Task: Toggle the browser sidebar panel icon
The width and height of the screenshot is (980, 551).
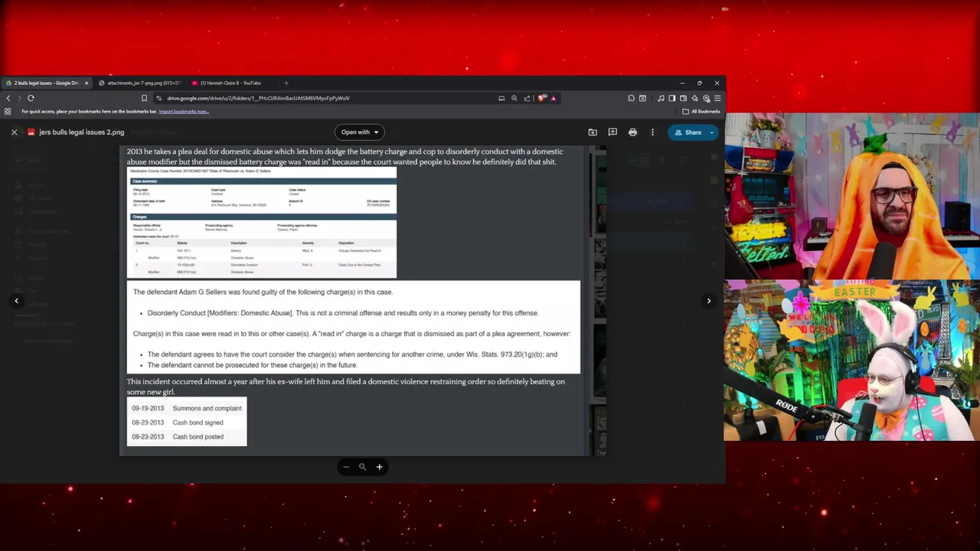Action: 672,98
